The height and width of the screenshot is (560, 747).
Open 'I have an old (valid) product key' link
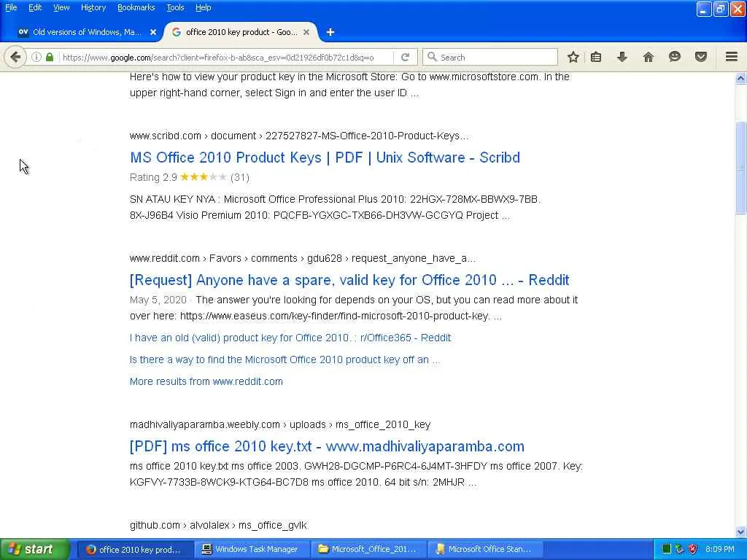click(x=290, y=338)
